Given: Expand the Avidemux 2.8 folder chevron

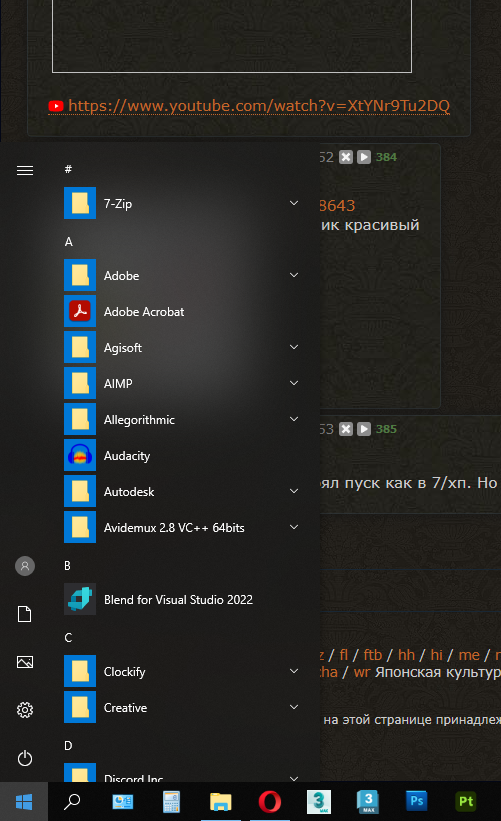Looking at the screenshot, I should [x=294, y=527].
